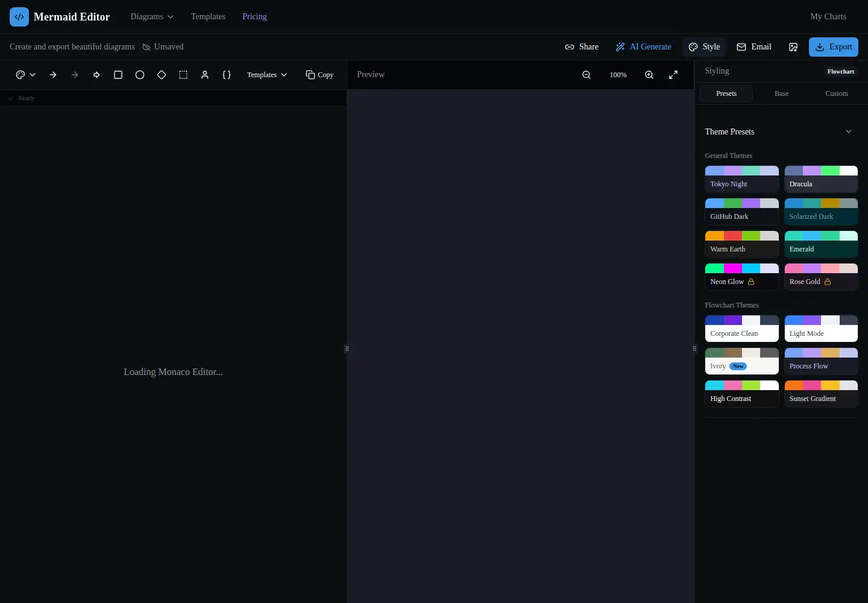Add a square node shape
The width and height of the screenshot is (868, 603).
coord(118,75)
